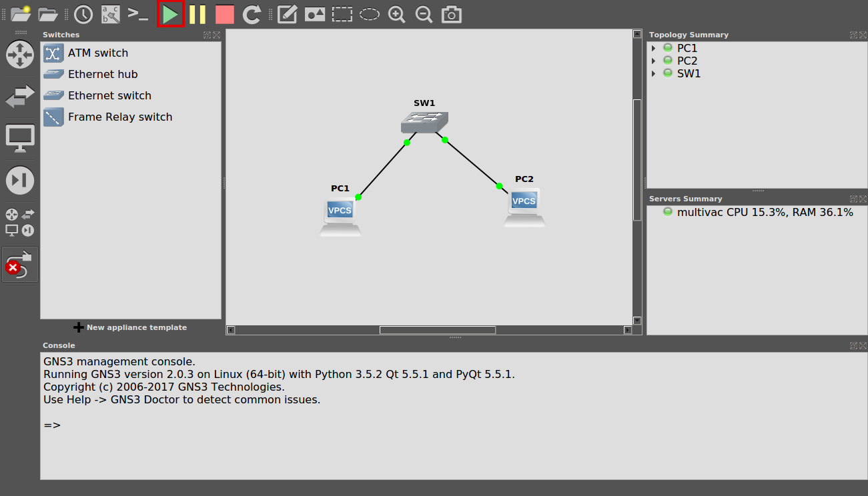
Task: Toggle show/hide interface labels icon
Action: pos(110,14)
